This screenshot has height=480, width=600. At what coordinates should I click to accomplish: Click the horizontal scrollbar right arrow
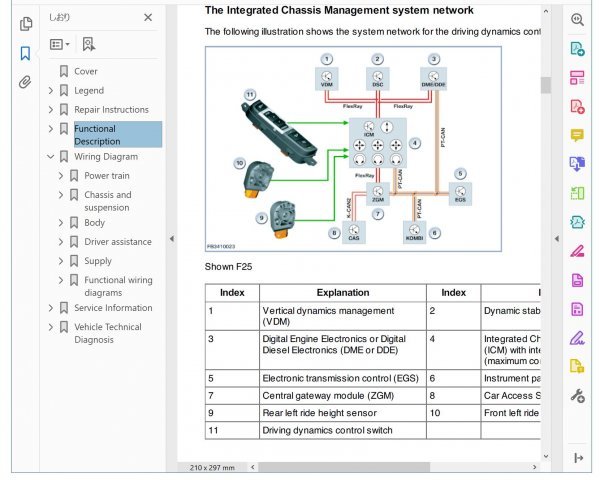coord(535,467)
